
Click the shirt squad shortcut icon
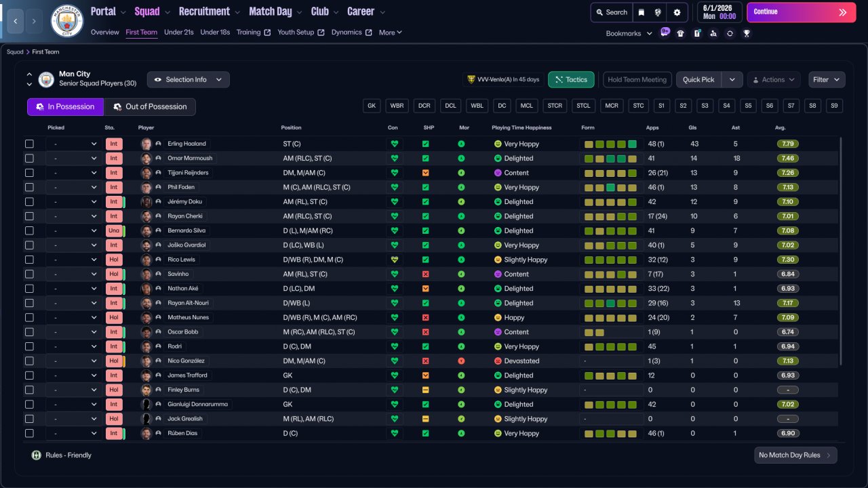681,33
